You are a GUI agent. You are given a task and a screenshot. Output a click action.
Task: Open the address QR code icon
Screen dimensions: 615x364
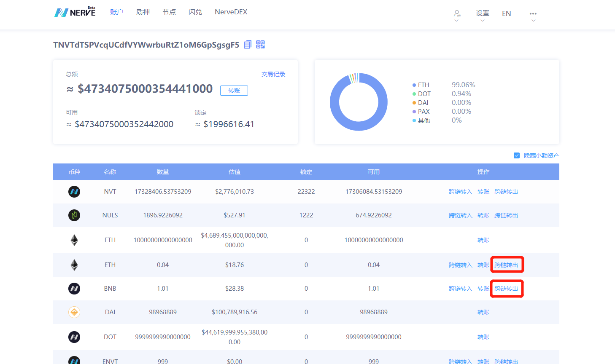click(260, 45)
